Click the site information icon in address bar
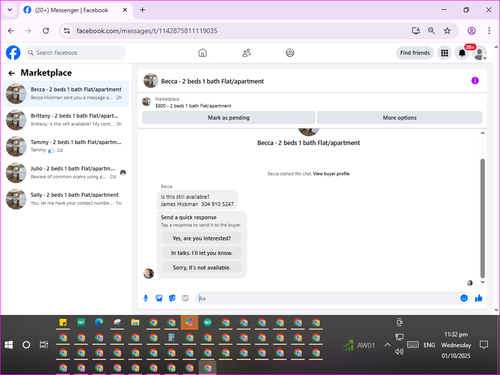This screenshot has width=500, height=375. (x=67, y=31)
